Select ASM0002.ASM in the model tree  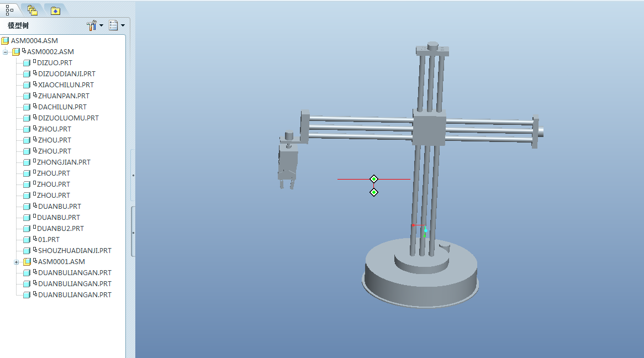tap(50, 52)
